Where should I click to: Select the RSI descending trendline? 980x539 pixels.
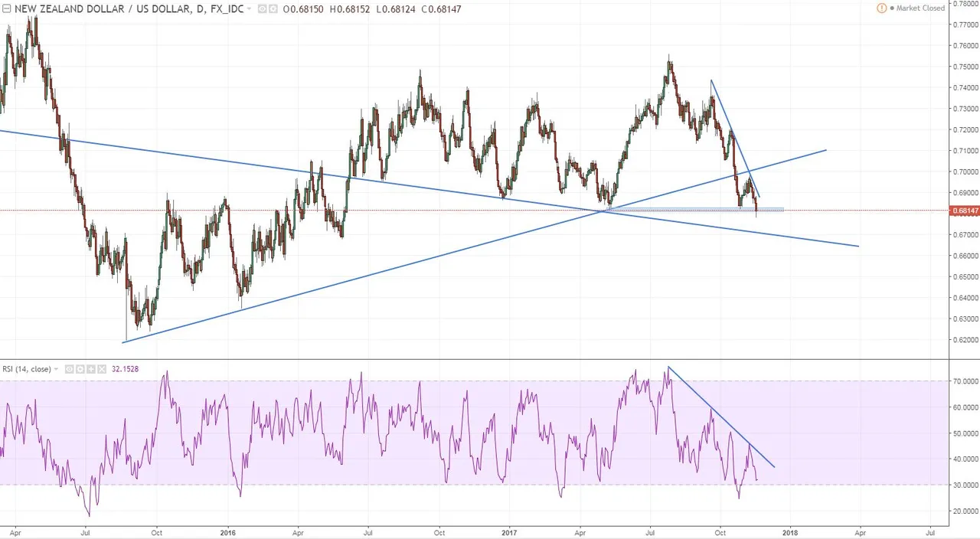pos(720,416)
